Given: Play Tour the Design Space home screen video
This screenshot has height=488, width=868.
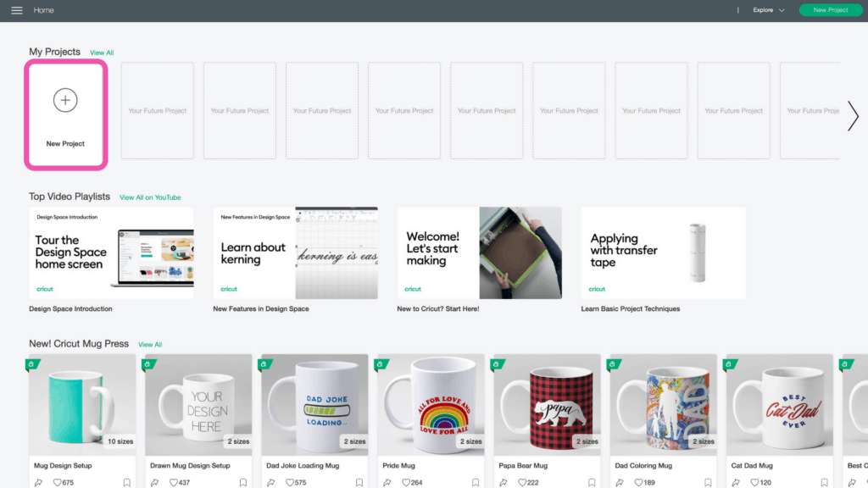Looking at the screenshot, I should tap(111, 252).
